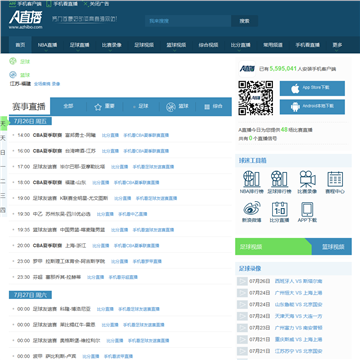Select 综合视频 in the navigation bar

tap(208, 45)
